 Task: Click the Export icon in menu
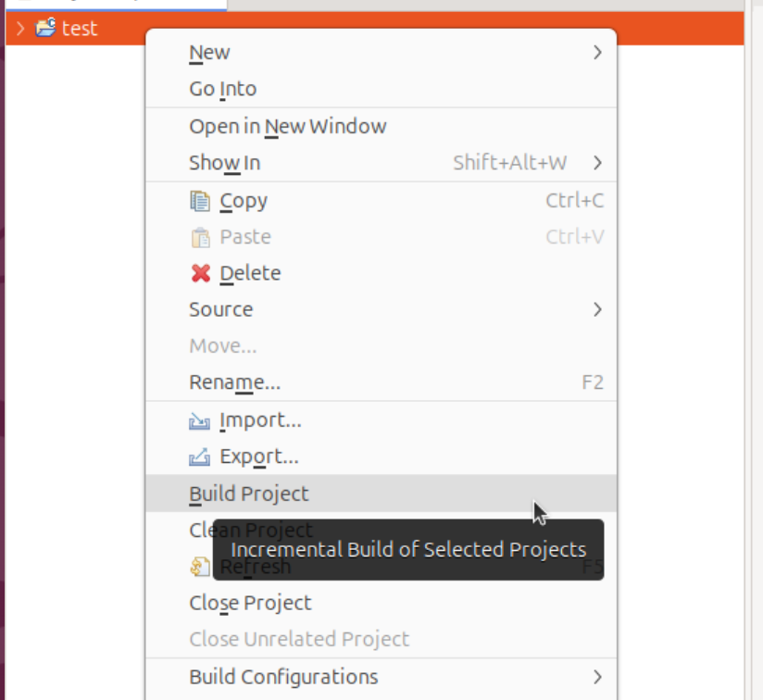pos(200,457)
